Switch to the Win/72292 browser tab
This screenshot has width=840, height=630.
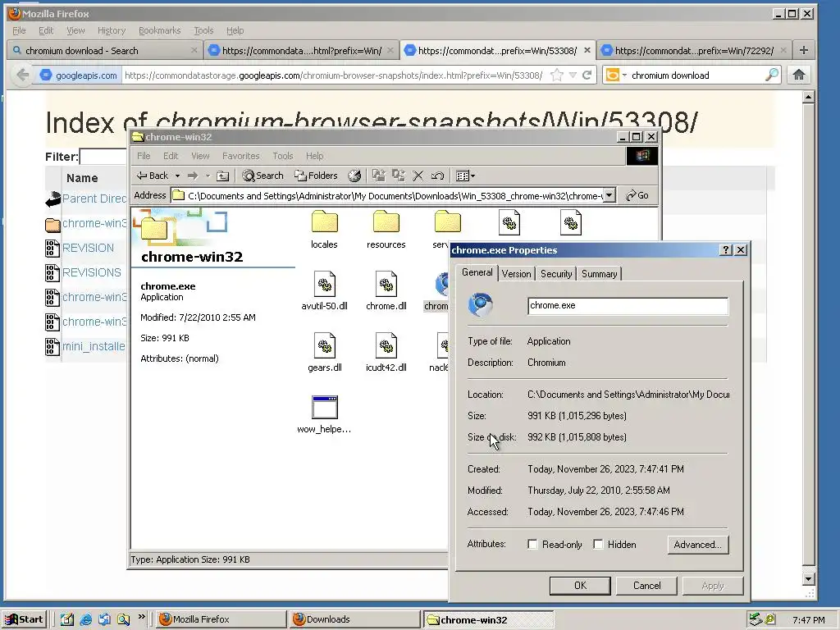[x=693, y=50]
